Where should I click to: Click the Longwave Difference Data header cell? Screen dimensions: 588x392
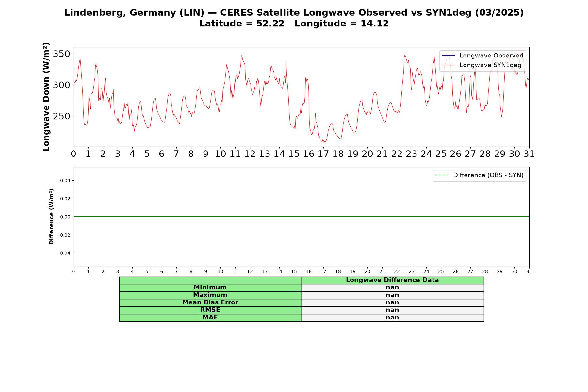(x=393, y=280)
